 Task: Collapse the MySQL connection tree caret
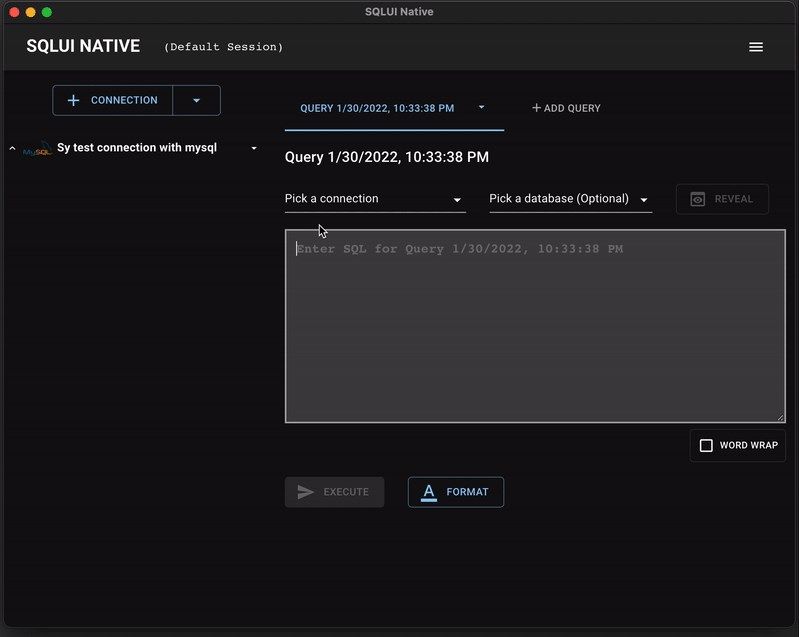12,149
